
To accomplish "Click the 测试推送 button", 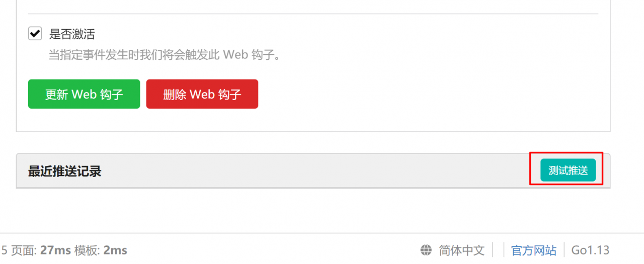I will [x=568, y=170].
